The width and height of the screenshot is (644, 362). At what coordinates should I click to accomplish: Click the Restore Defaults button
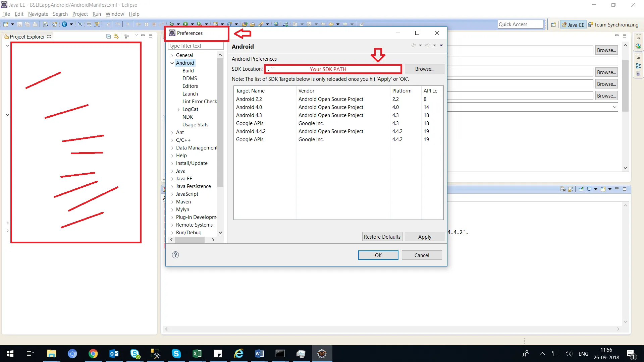[382, 237]
